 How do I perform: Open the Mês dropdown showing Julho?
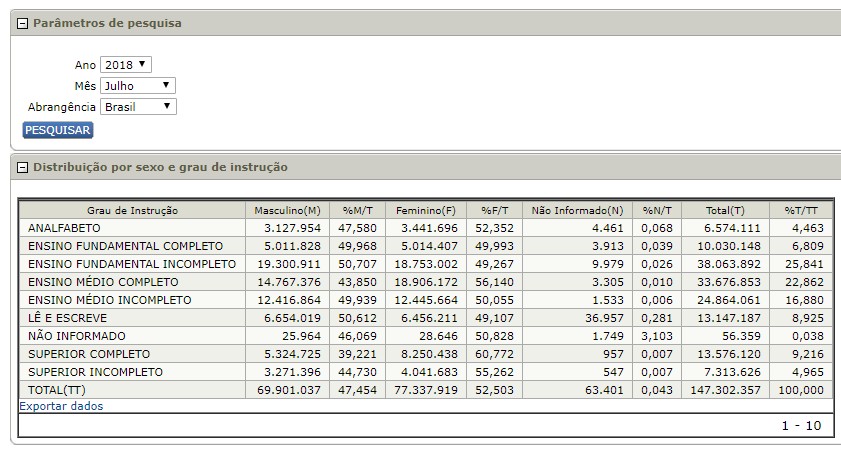coord(138,85)
